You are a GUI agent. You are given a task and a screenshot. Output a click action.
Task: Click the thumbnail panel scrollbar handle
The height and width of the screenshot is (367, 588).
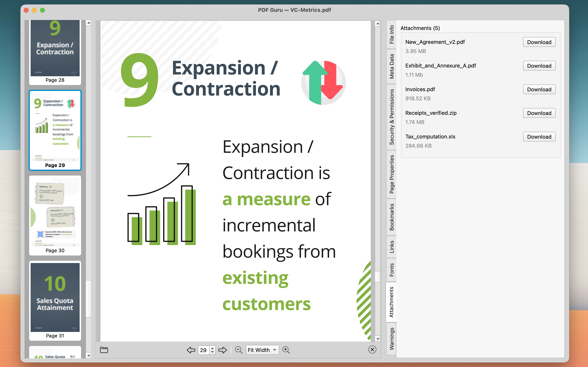(x=89, y=298)
